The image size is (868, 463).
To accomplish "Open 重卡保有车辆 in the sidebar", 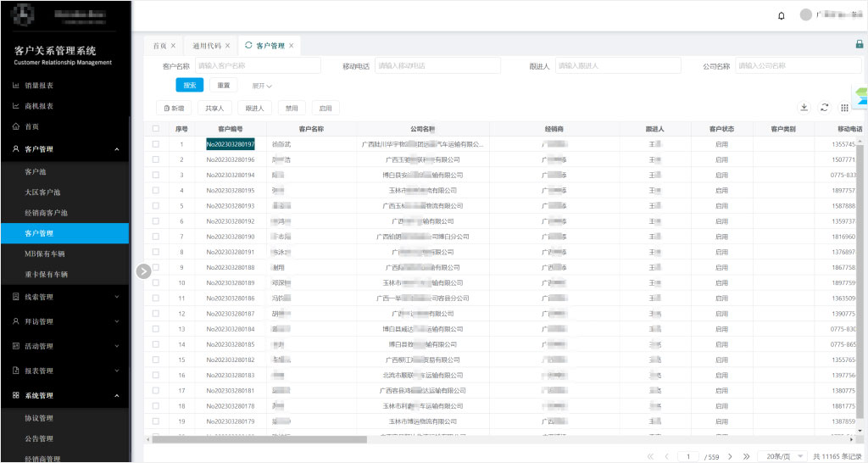I will [x=46, y=274].
